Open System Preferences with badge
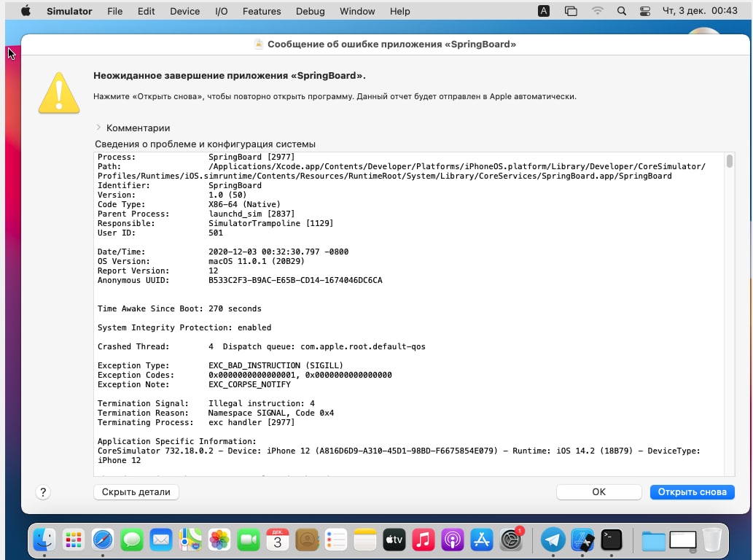The image size is (753, 560). [511, 540]
